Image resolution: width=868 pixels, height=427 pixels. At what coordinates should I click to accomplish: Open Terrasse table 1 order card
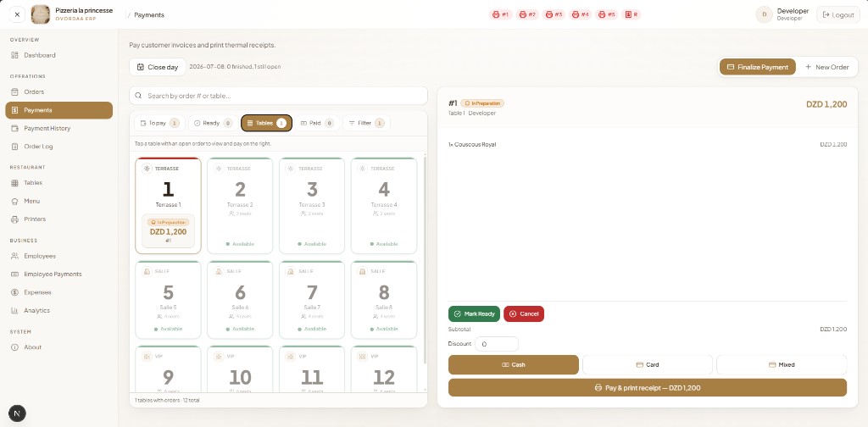click(168, 206)
